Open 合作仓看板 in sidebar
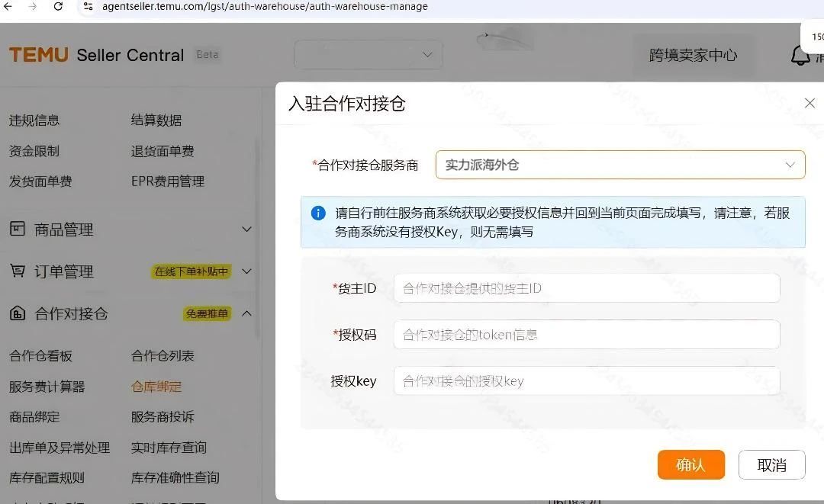Image resolution: width=824 pixels, height=504 pixels. (40, 356)
